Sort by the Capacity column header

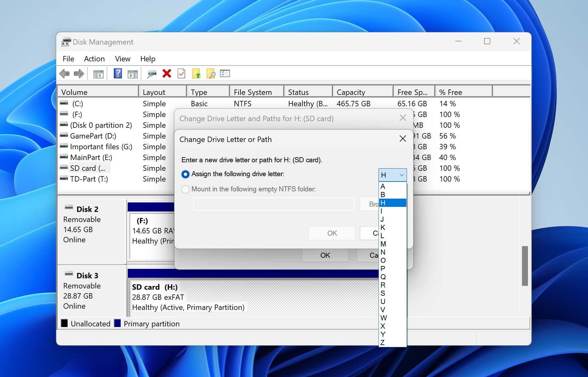pyautogui.click(x=363, y=92)
